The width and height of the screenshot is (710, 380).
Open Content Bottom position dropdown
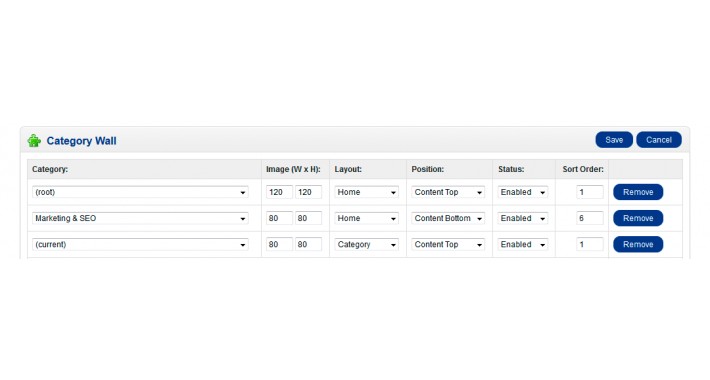coord(448,218)
